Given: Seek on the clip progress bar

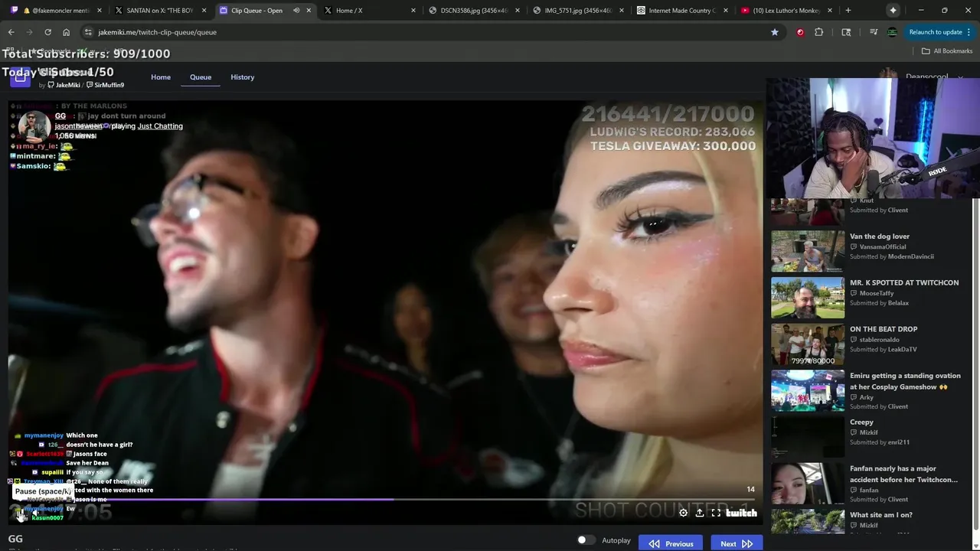Looking at the screenshot, I should (x=385, y=500).
